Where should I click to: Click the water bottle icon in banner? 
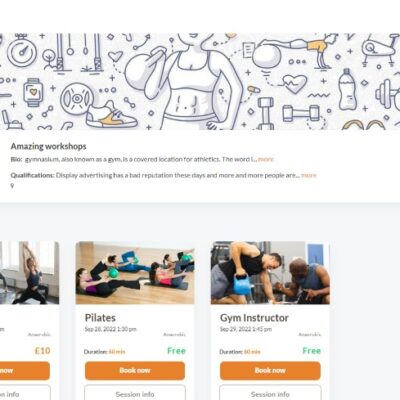coord(347,89)
